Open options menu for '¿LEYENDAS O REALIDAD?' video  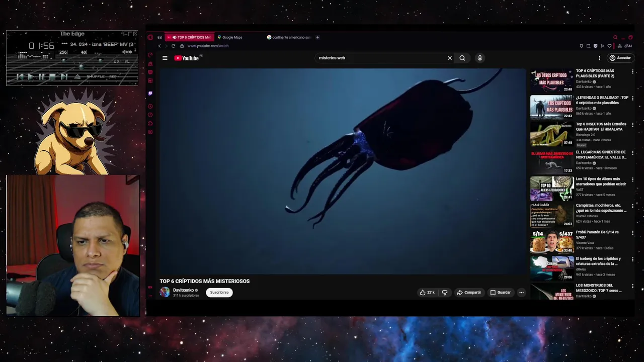(632, 98)
